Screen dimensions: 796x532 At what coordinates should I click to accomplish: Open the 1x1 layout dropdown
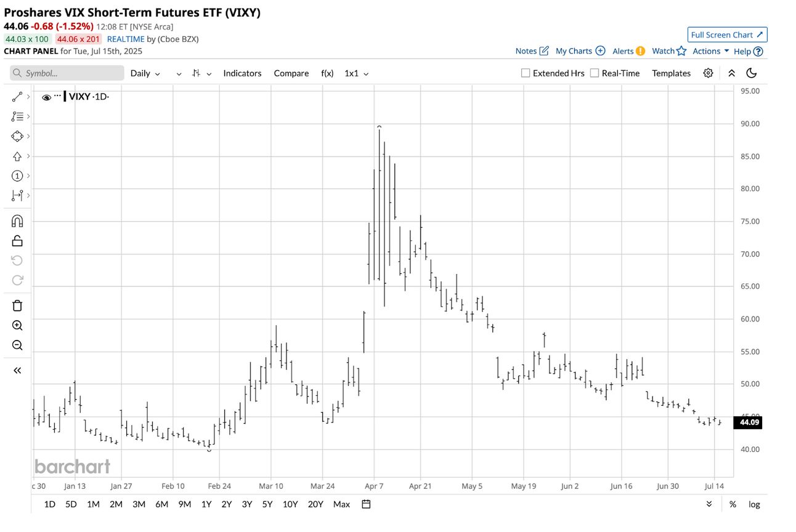pyautogui.click(x=357, y=73)
